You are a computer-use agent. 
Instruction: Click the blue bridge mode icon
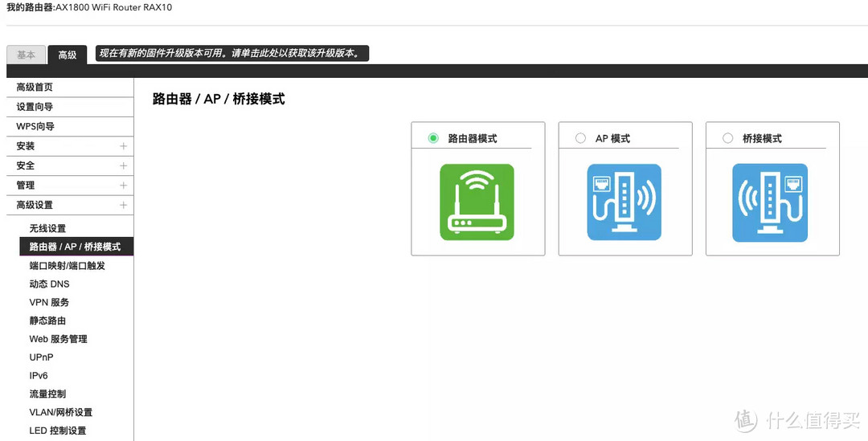click(770, 202)
